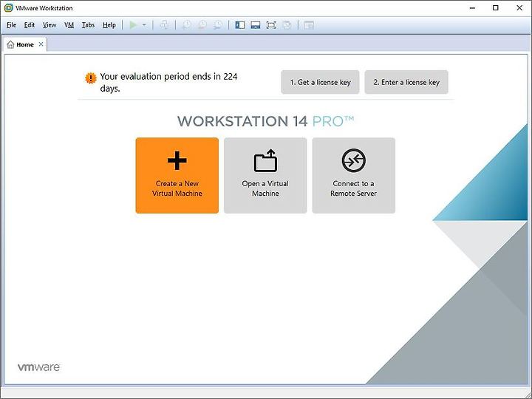The image size is (532, 399).
Task: Open the View menu
Action: 50,25
